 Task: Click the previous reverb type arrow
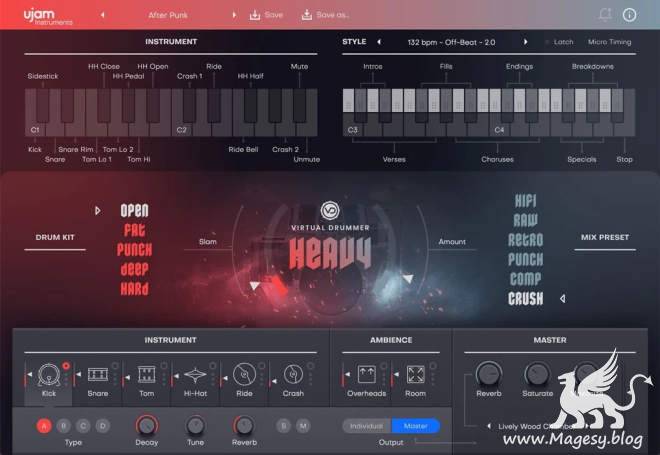click(489, 426)
